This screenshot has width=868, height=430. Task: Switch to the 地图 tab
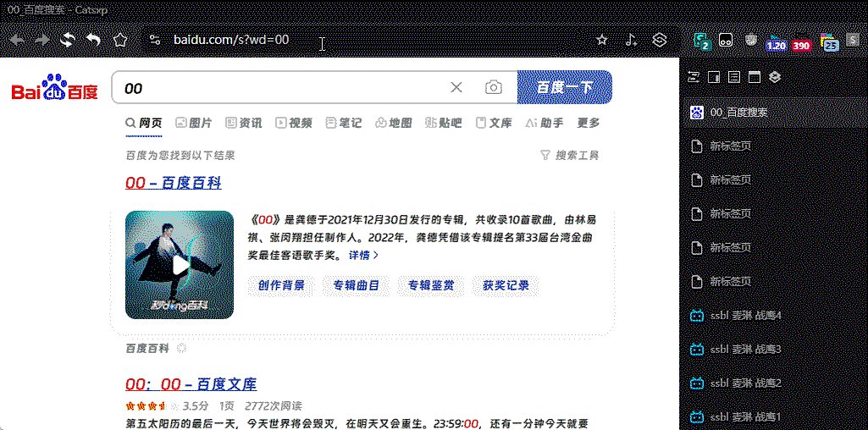pyautogui.click(x=394, y=123)
